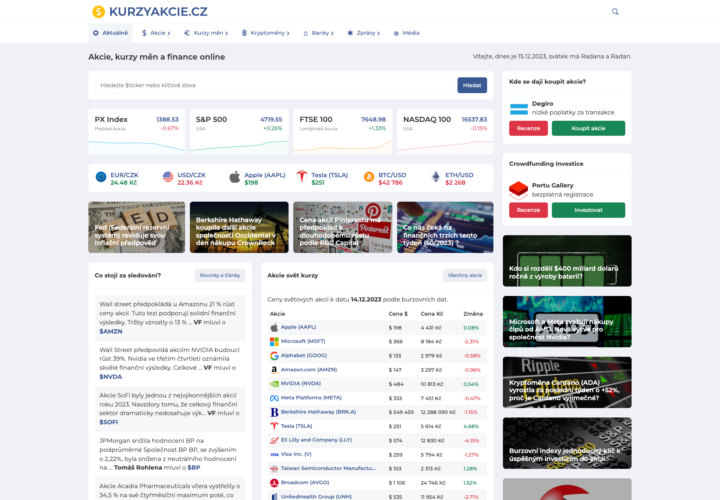Open the Fed inflation forecast article thumbnail
Viewport: 720px width, 500px height.
136,227
